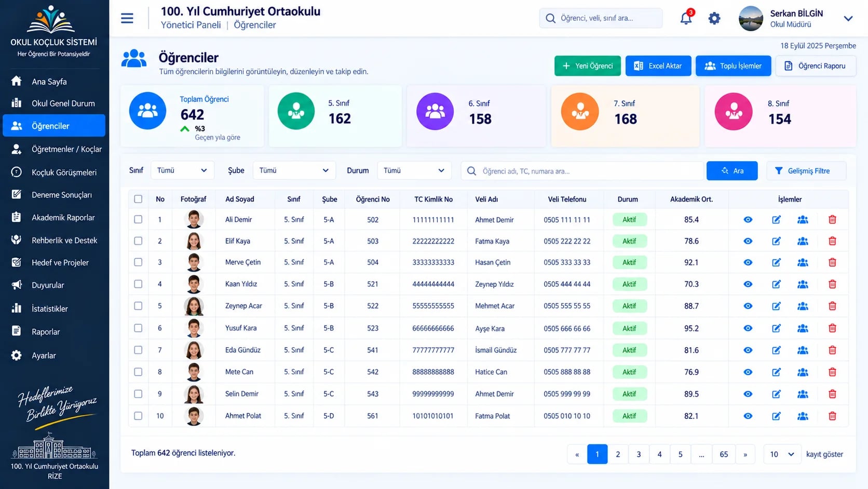Click the student name/TC search box
This screenshot has width=868, height=489.
click(582, 171)
